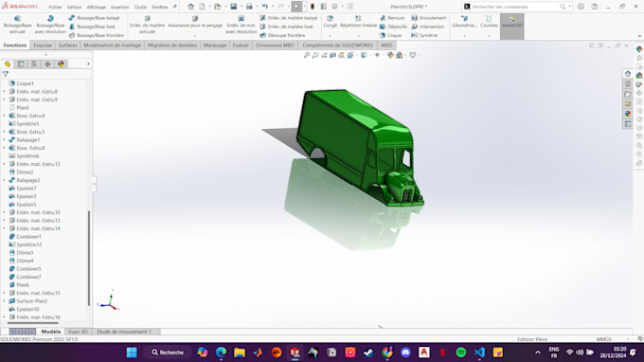Expand the Surface-Plan2 feature
The height and width of the screenshot is (362, 644).
point(4,301)
